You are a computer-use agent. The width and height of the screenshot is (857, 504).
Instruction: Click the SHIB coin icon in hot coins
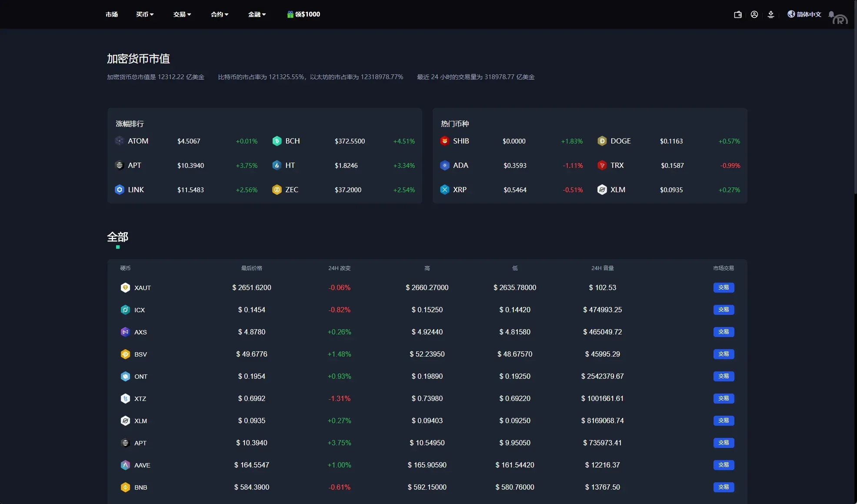[x=444, y=141]
